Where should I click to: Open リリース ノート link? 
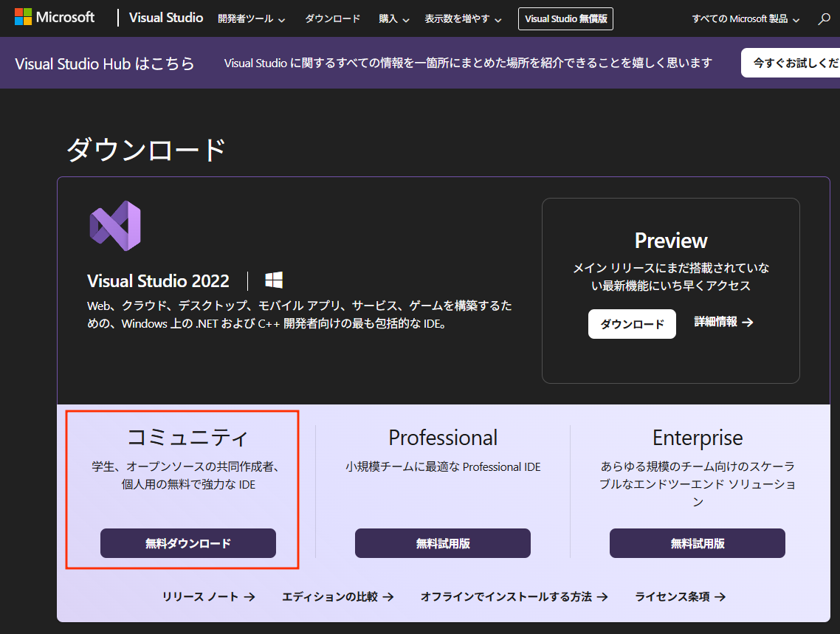click(208, 596)
